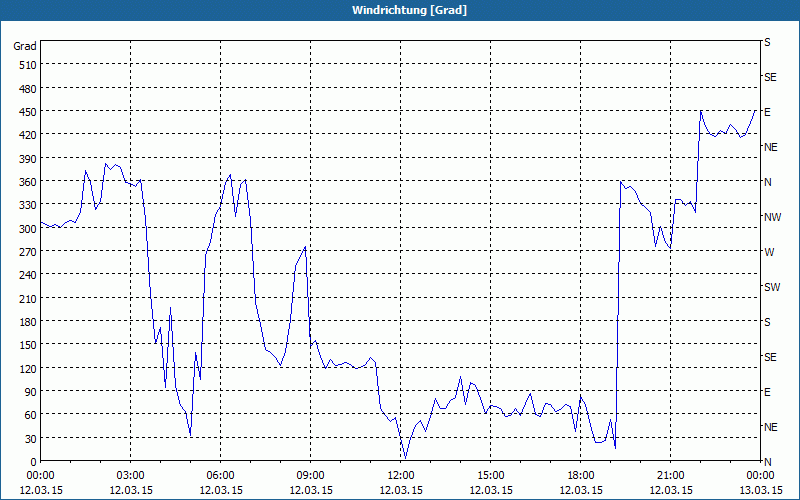Click the 12.03.15 date under 12:00
800x500 pixels.
pos(401,490)
